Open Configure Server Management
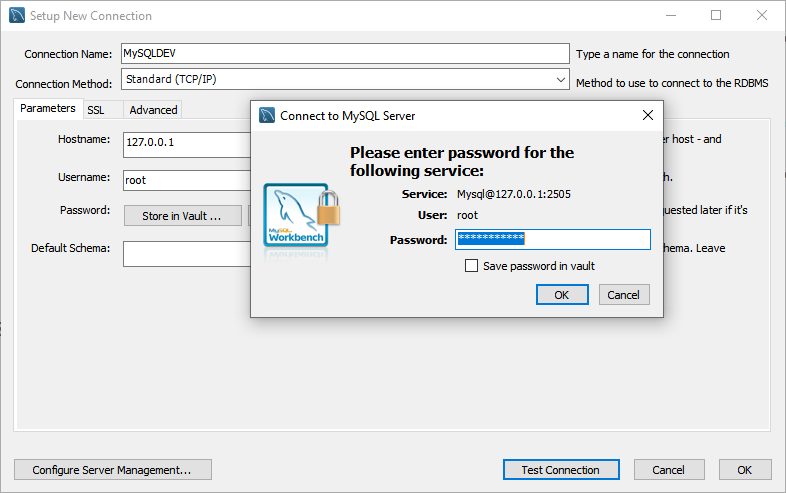 tap(113, 470)
